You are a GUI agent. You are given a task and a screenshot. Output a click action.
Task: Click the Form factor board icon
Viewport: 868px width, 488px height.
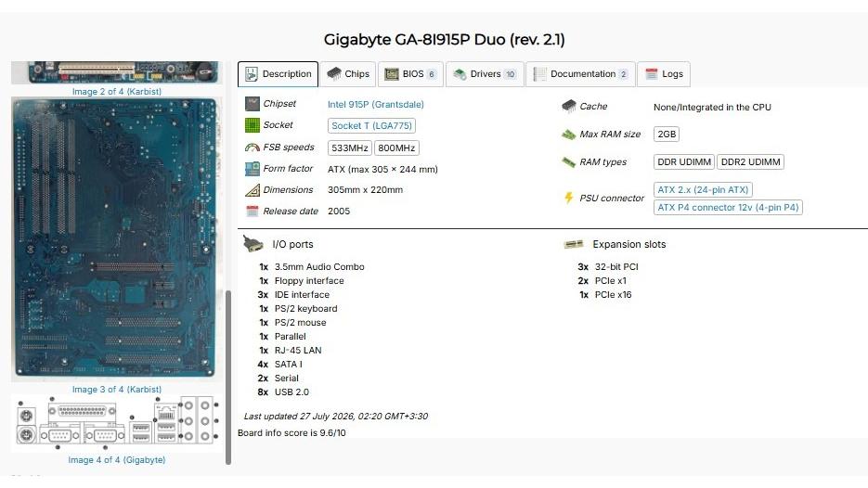coord(253,169)
